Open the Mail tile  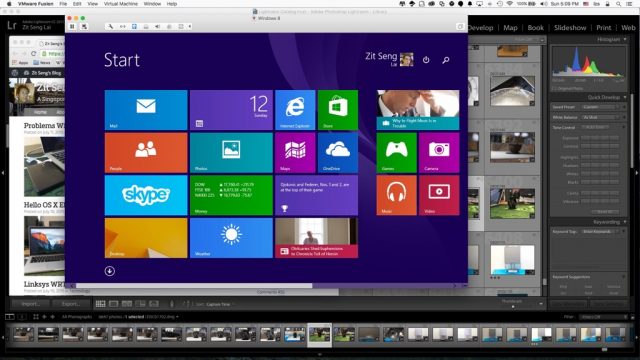point(146,110)
